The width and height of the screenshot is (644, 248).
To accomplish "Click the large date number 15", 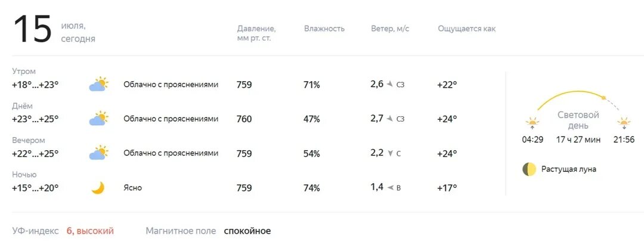I will point(33,30).
